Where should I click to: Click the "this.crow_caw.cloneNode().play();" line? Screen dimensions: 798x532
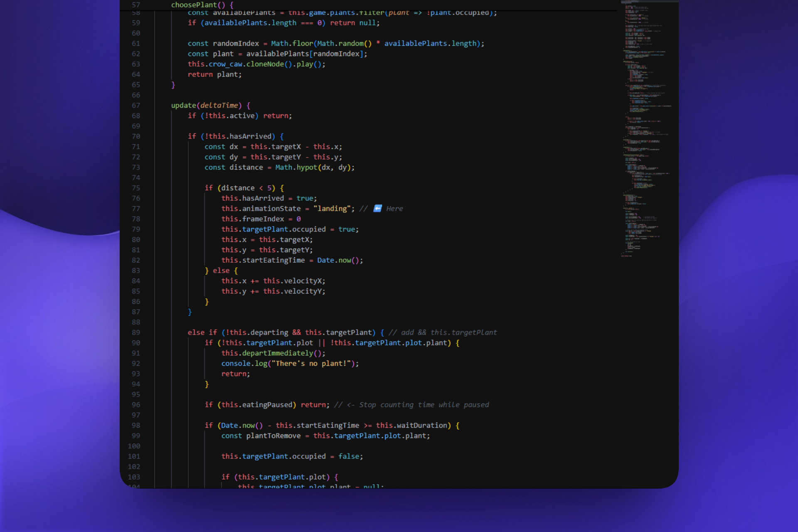[x=256, y=64]
